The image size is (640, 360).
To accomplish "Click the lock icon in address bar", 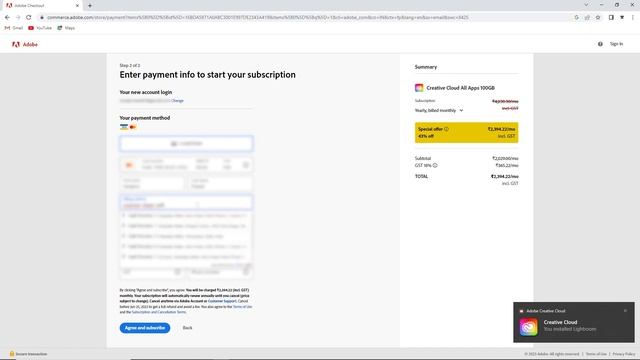I will 42,18.
